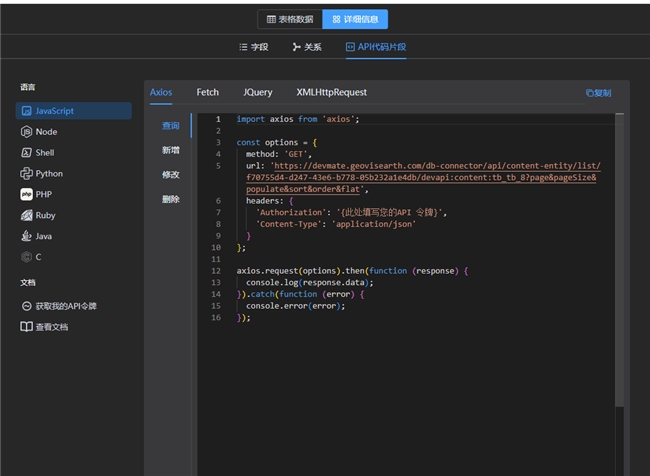Click the code editor vertical scrollbar

click(x=619, y=261)
